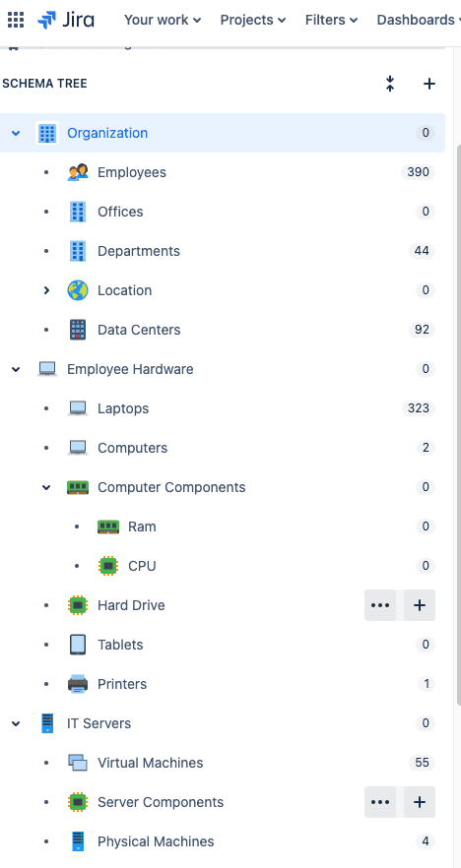Open the Projects menu
This screenshot has height=868, width=461.
pos(253,20)
